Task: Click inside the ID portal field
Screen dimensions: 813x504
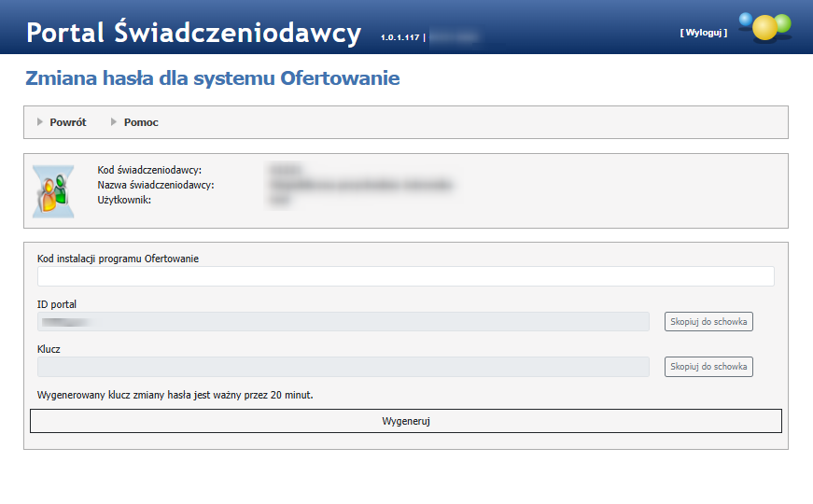Action: pyautogui.click(x=343, y=321)
